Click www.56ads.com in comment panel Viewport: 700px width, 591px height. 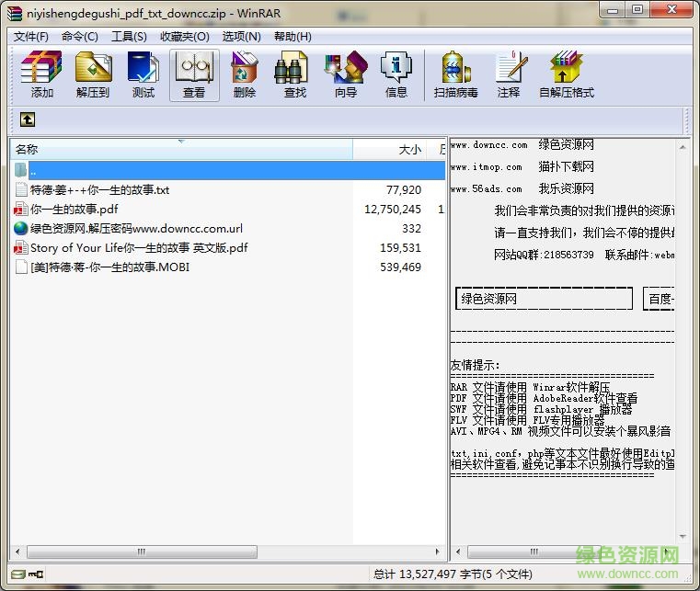[x=487, y=188]
